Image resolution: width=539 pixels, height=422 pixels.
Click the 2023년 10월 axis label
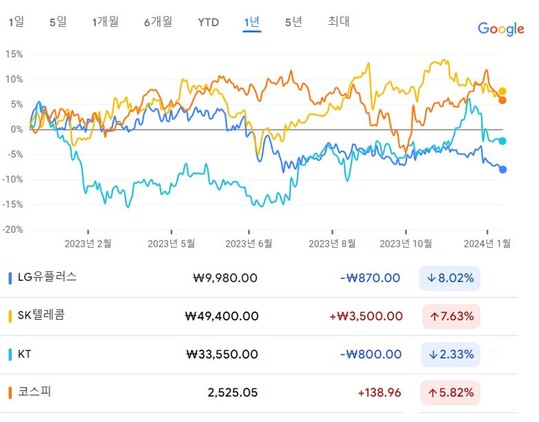click(x=406, y=244)
